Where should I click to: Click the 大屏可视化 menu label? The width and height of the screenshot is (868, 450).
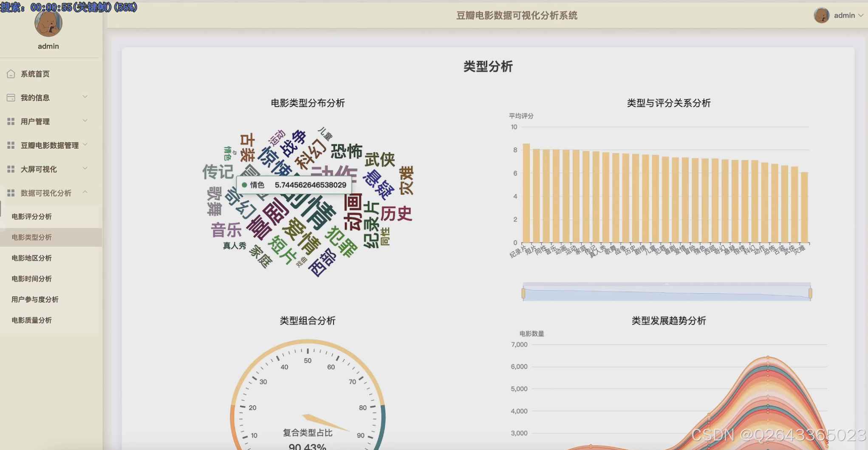click(39, 169)
